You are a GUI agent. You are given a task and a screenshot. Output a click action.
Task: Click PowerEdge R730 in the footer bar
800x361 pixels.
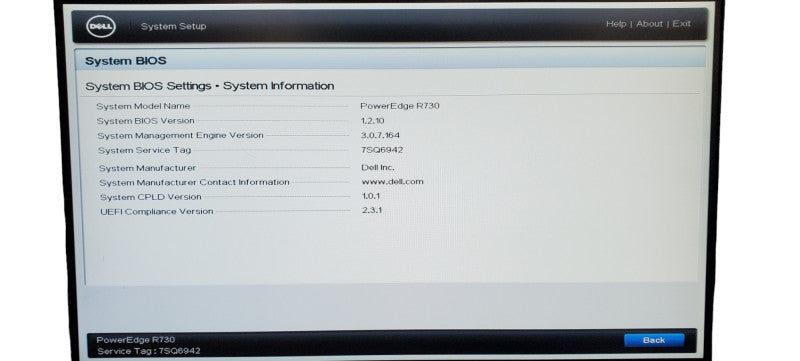[136, 340]
